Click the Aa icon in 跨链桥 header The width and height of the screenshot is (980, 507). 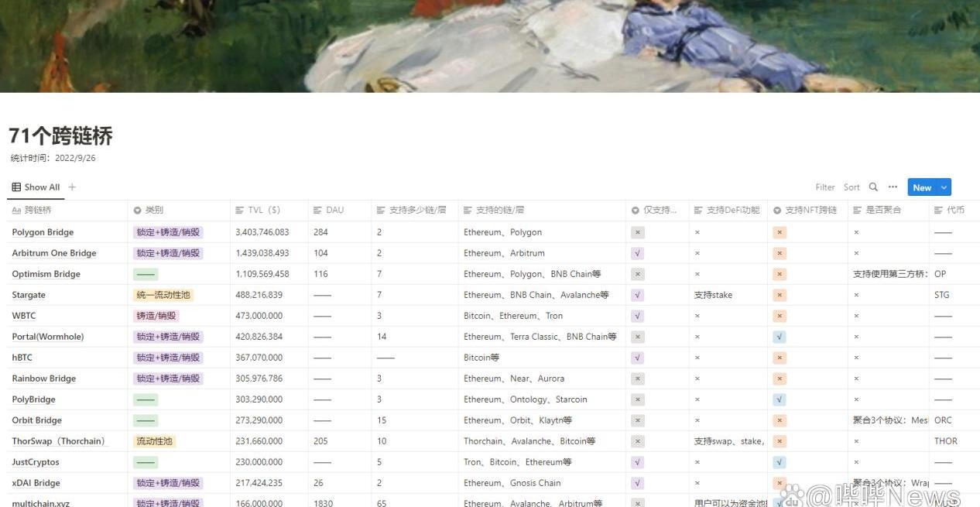tap(16, 211)
